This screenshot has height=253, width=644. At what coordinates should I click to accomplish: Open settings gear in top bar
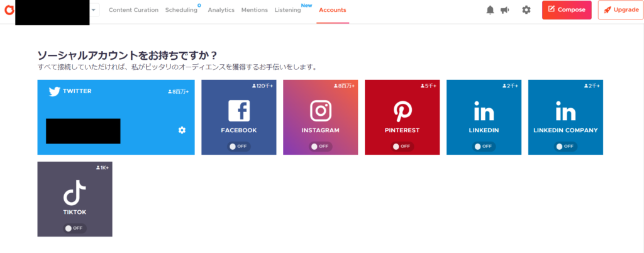(526, 10)
